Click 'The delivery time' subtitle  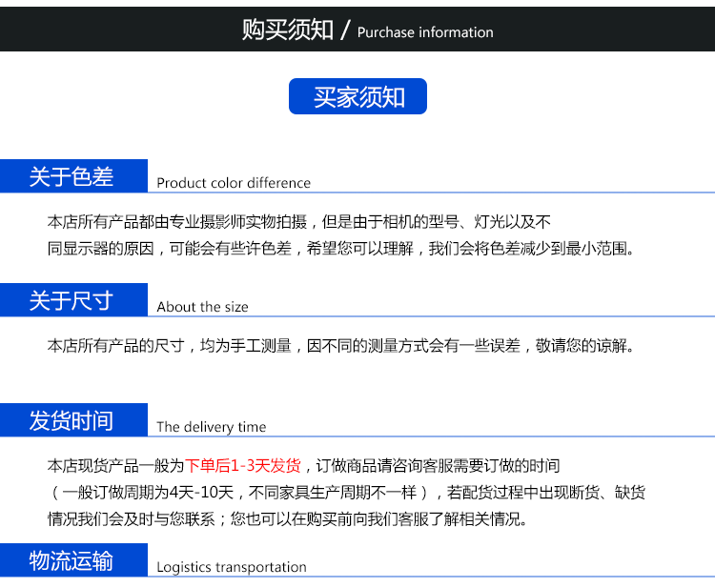point(211,427)
